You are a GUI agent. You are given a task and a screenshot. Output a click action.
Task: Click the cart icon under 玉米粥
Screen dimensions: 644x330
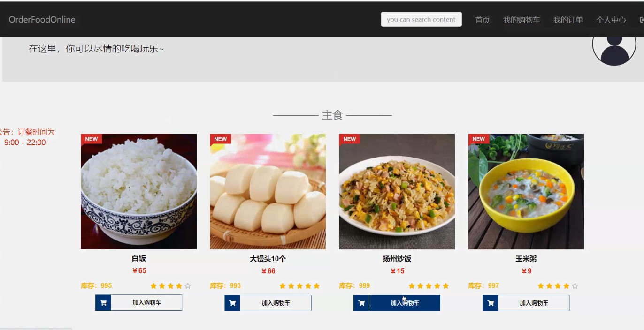coord(491,303)
